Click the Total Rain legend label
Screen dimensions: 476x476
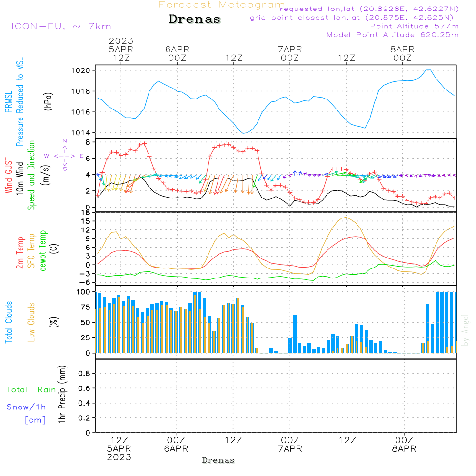31,389
